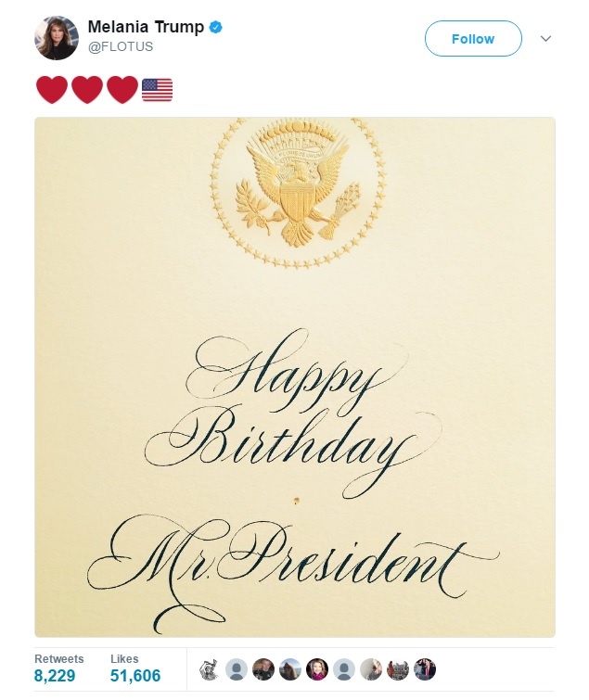Open the Melania Trump profile name link

[146, 27]
